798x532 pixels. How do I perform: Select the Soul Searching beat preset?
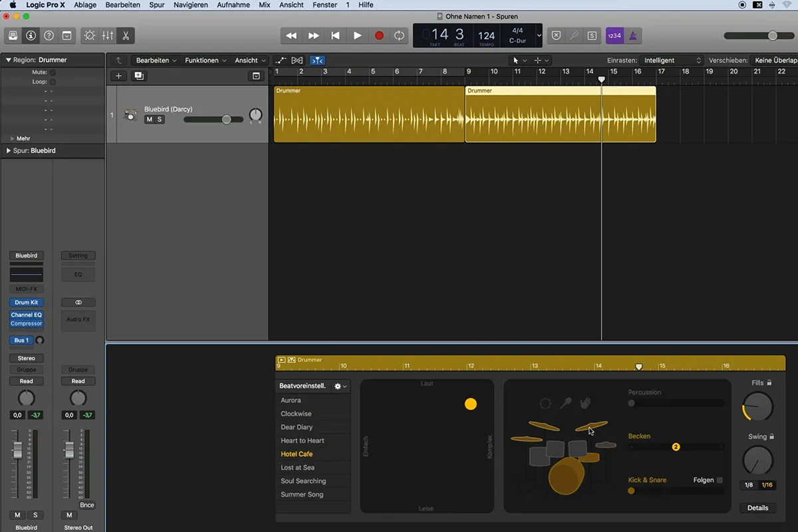[303, 481]
